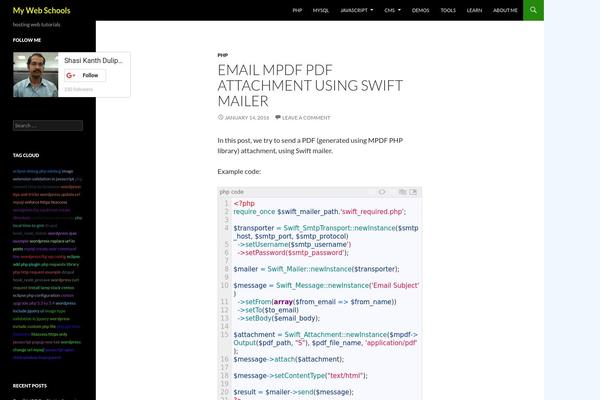Image resolution: width=600 pixels, height=400 pixels.
Task: Click the '<?php' opening tag in code
Action: tap(244, 203)
